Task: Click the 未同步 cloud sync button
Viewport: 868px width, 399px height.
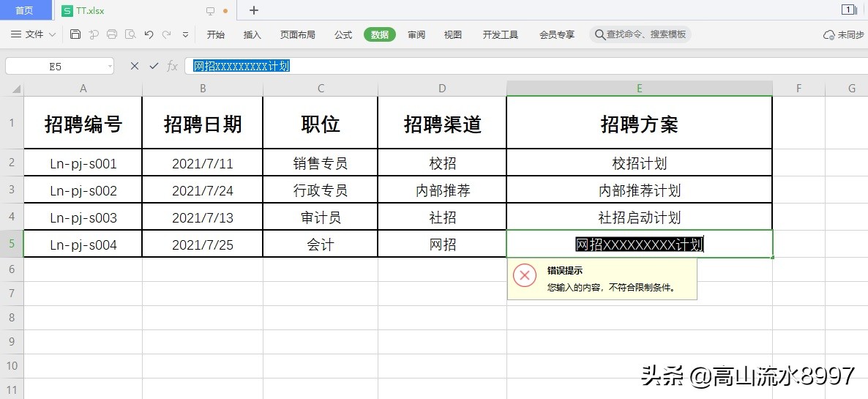Action: pos(844,34)
